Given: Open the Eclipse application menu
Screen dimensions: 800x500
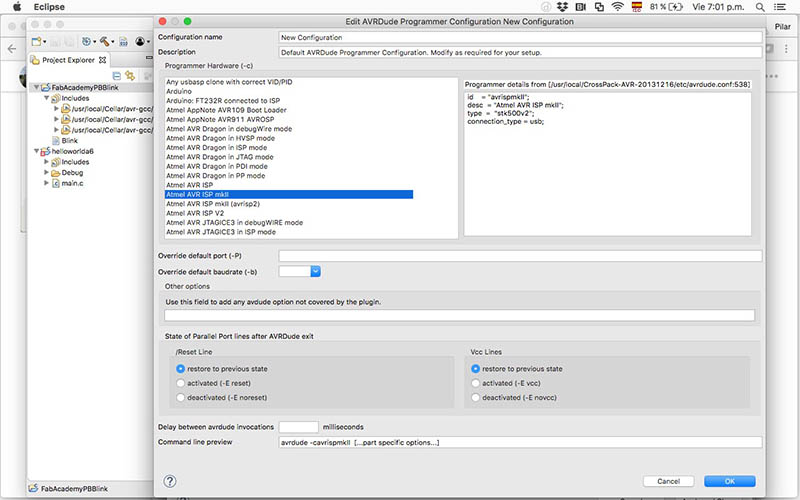Looking at the screenshot, I should click(x=49, y=7).
